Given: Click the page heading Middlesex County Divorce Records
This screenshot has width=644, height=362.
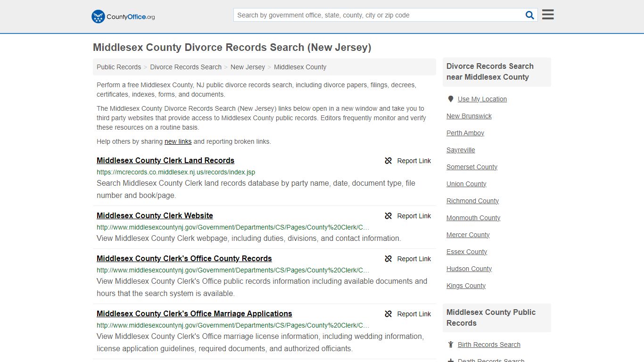Looking at the screenshot, I should pyautogui.click(x=232, y=48).
